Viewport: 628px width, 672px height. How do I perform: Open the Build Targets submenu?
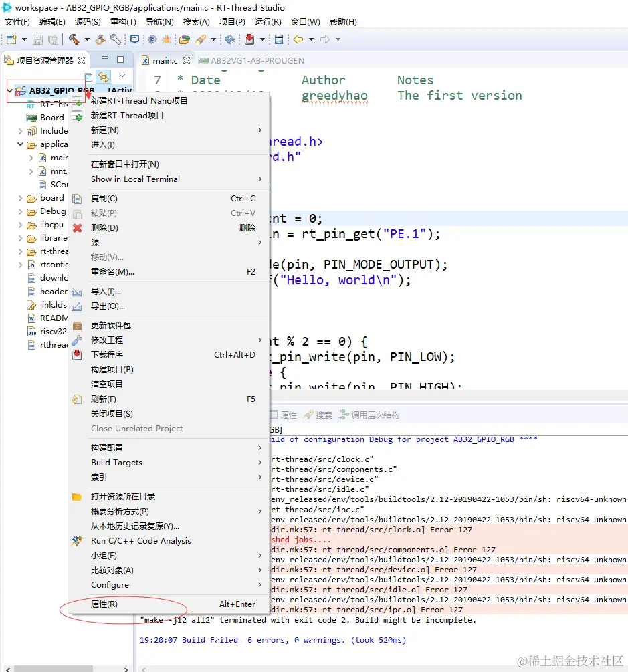coord(169,463)
